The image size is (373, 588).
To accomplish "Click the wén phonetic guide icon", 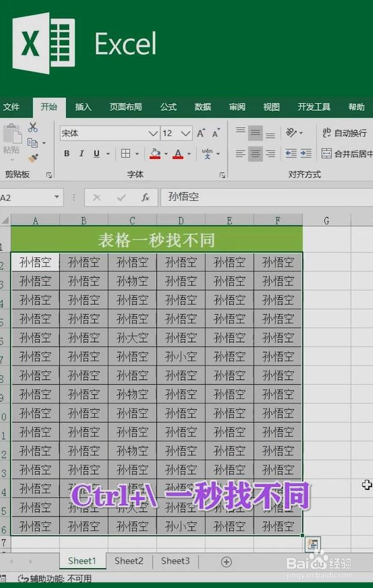I will point(207,153).
